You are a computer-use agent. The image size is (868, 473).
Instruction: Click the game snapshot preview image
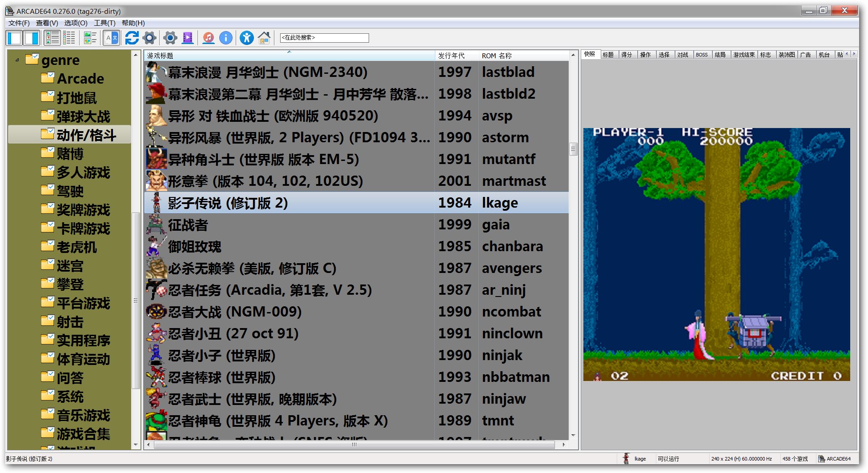(716, 254)
